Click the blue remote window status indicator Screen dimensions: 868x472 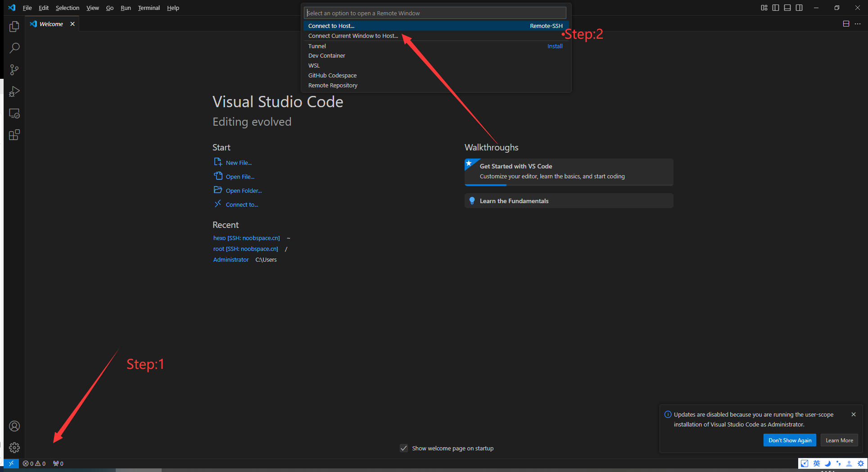point(11,463)
